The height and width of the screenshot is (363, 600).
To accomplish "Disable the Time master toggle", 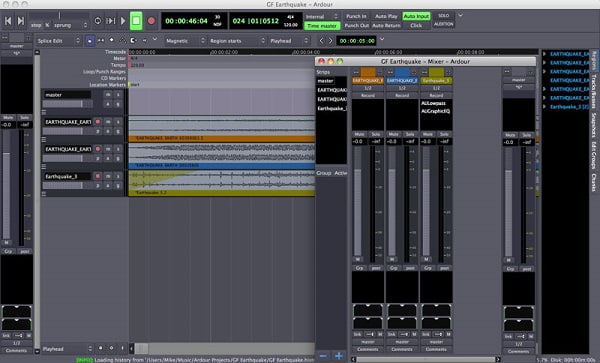I will pos(322,26).
